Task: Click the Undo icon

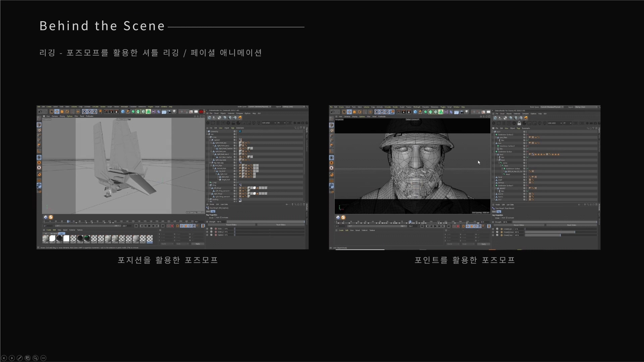Action: [40, 112]
